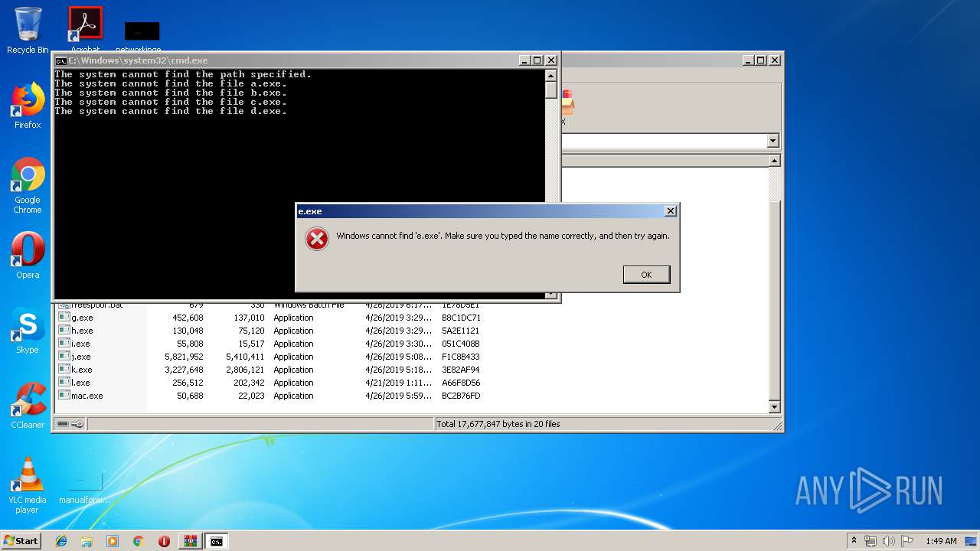The height and width of the screenshot is (551, 980).
Task: Click the Opera icon in the taskbar
Action: (164, 541)
